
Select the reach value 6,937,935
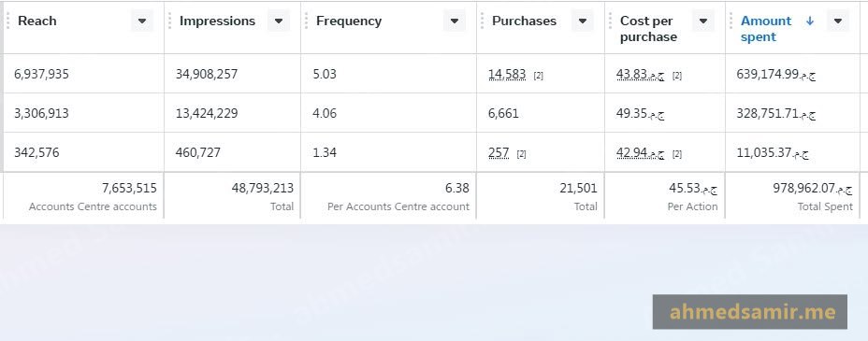tap(41, 74)
